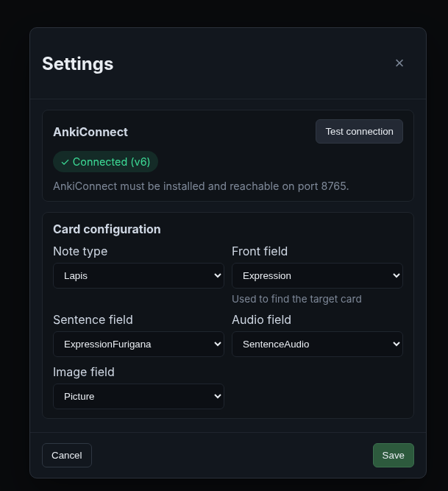The width and height of the screenshot is (448, 491).
Task: Click the Image field label
Action: pos(84,372)
